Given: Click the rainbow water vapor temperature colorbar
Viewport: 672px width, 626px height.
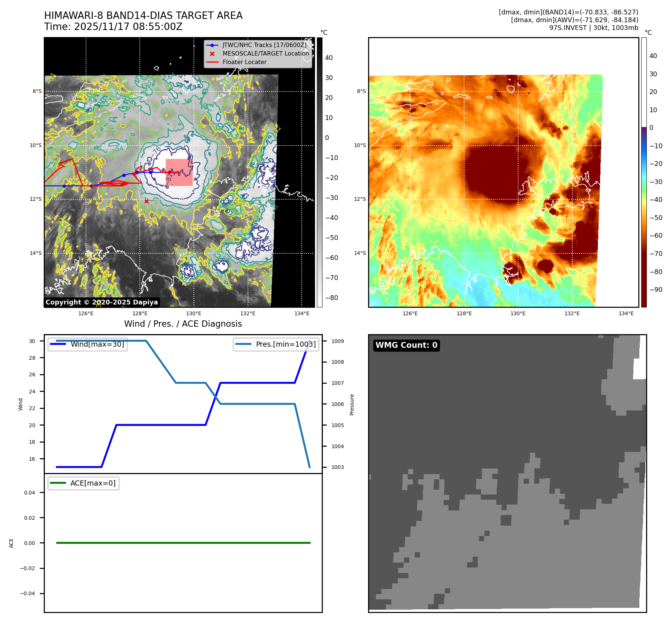Looking at the screenshot, I should (644, 172).
